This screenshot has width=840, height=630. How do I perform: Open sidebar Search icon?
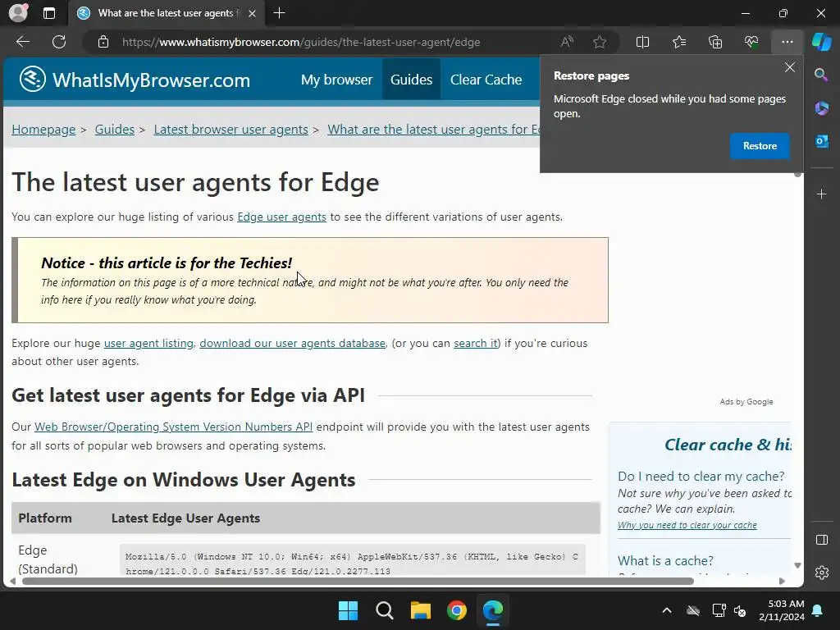pos(821,75)
